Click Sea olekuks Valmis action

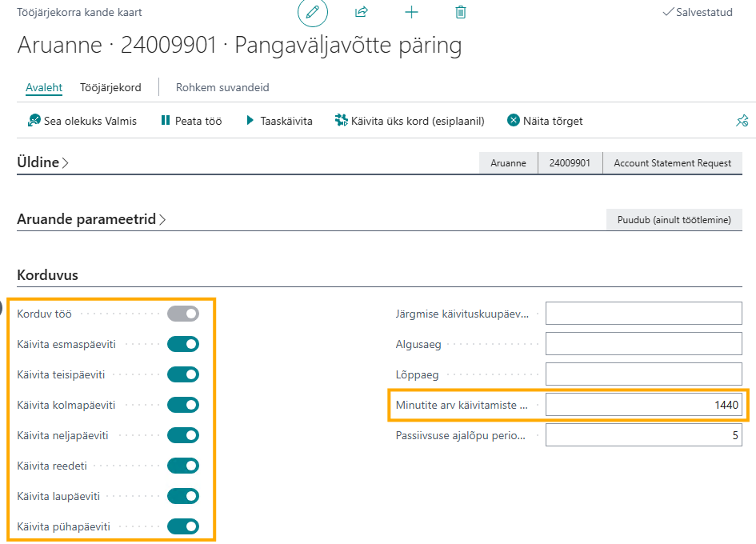point(82,121)
